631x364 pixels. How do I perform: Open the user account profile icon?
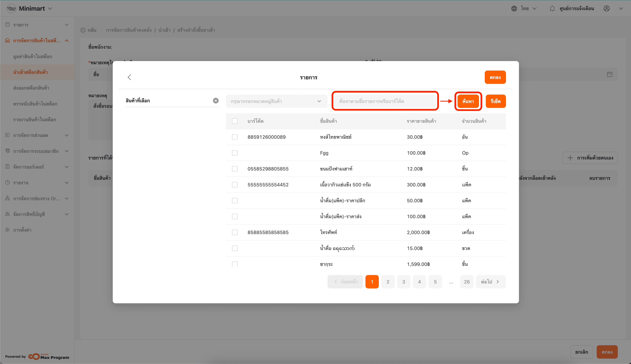(606, 8)
